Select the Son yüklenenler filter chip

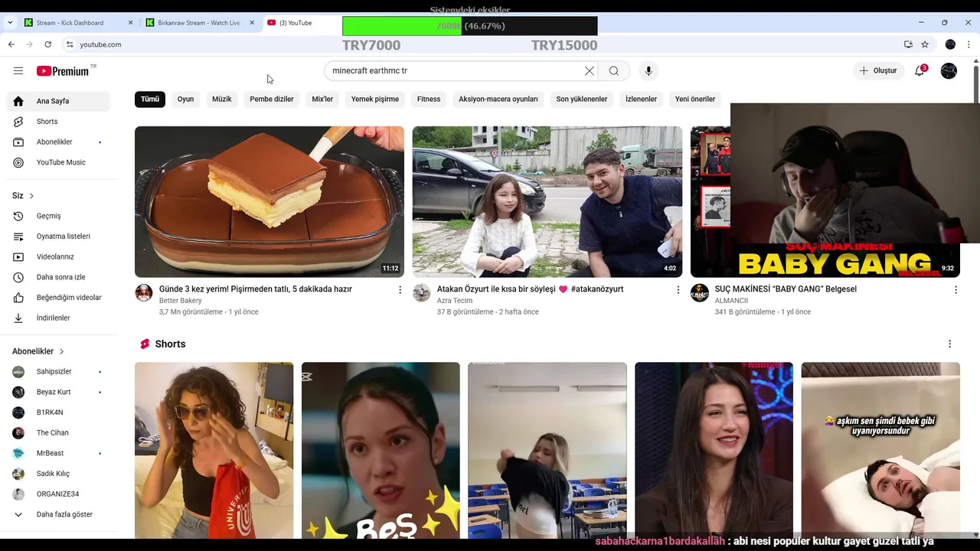(x=582, y=99)
